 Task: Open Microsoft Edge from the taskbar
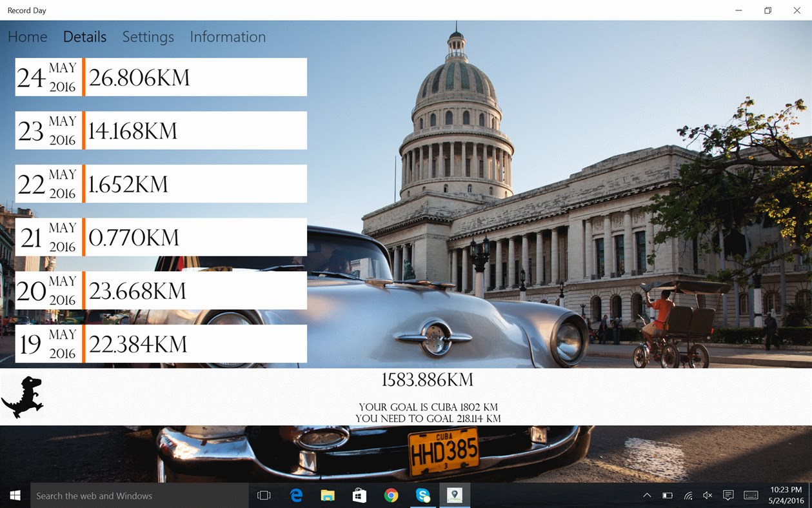[296, 495]
